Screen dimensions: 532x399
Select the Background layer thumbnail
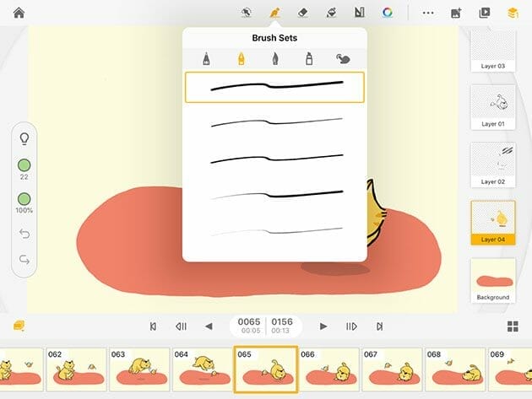point(493,280)
